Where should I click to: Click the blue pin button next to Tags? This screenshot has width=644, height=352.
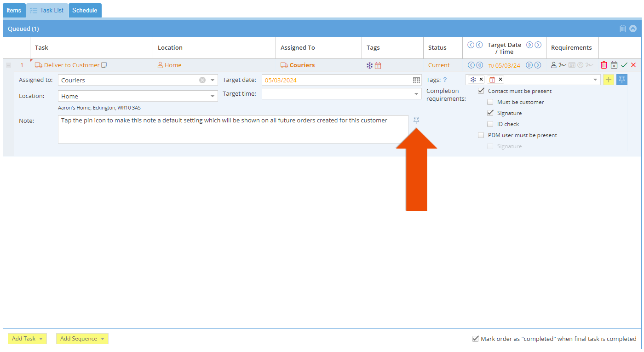point(621,80)
